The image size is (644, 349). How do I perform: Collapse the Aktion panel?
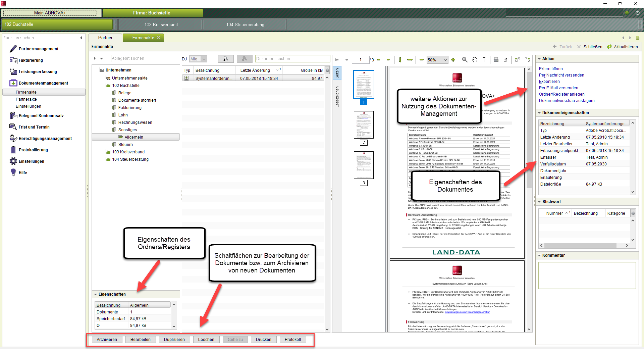[x=539, y=59]
